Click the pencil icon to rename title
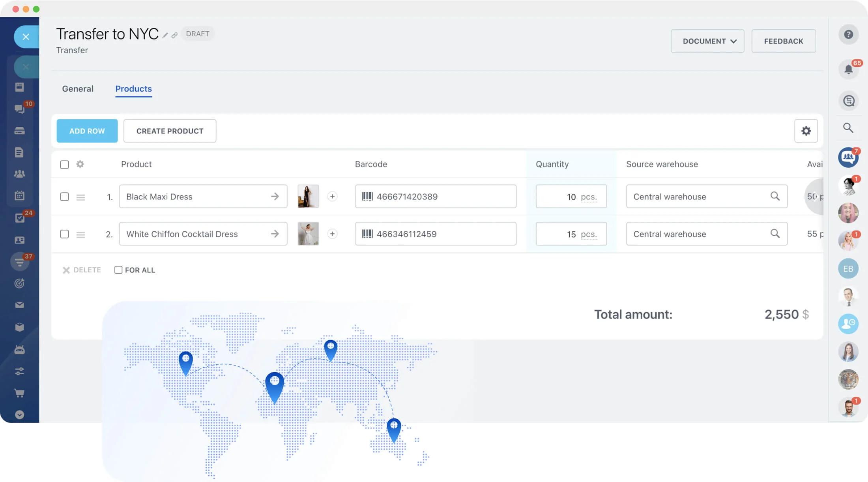 (x=165, y=36)
